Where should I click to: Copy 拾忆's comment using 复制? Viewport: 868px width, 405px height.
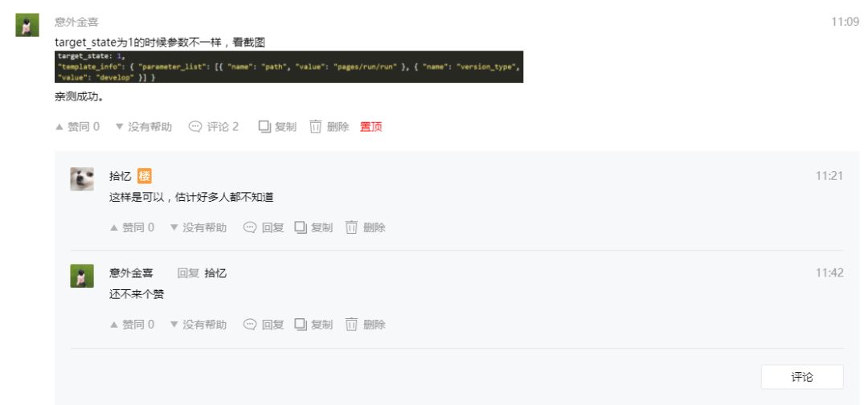(313, 227)
